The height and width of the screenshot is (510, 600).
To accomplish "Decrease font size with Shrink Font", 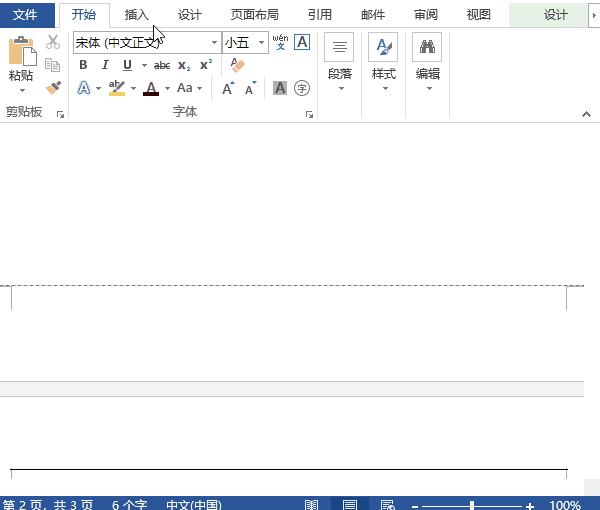I will [x=251, y=88].
